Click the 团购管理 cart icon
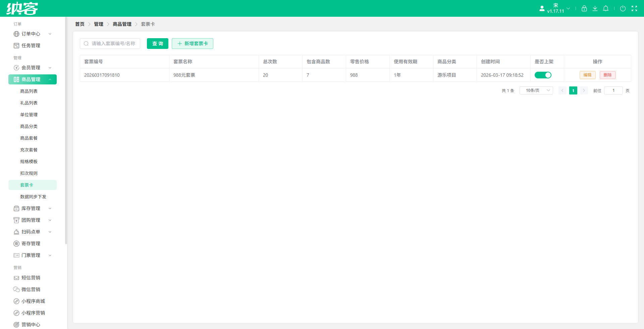Viewport: 644px width, 329px height. [16, 220]
